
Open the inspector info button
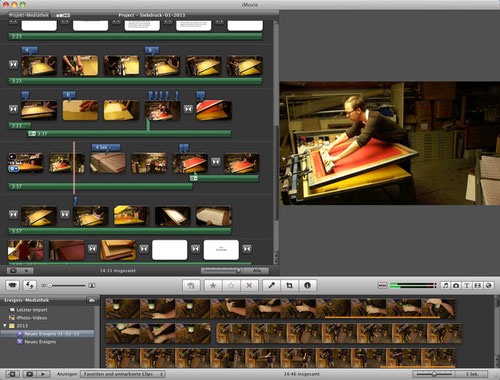(x=307, y=285)
